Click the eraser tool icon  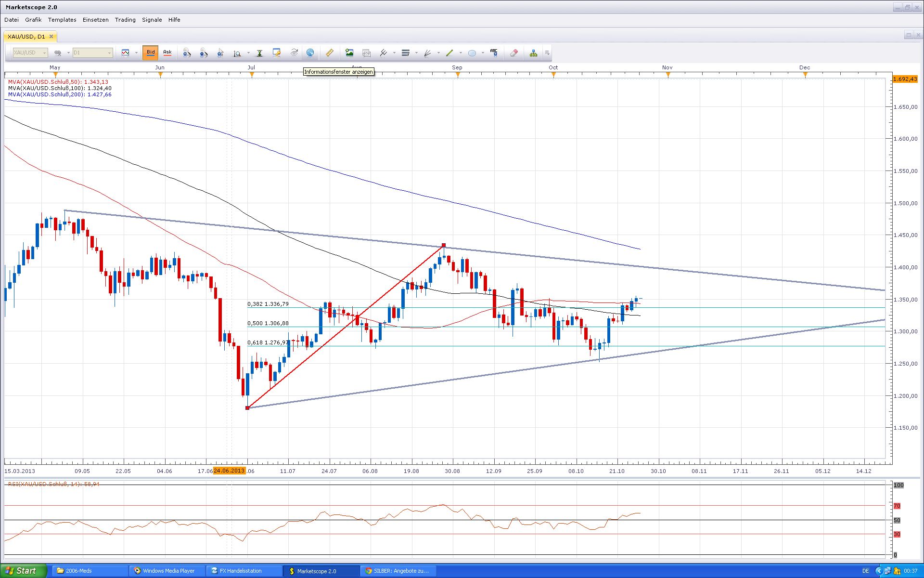[513, 53]
